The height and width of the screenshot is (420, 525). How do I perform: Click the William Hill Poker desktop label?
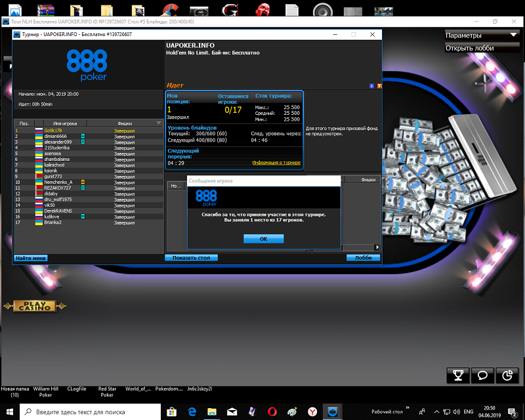tap(45, 392)
